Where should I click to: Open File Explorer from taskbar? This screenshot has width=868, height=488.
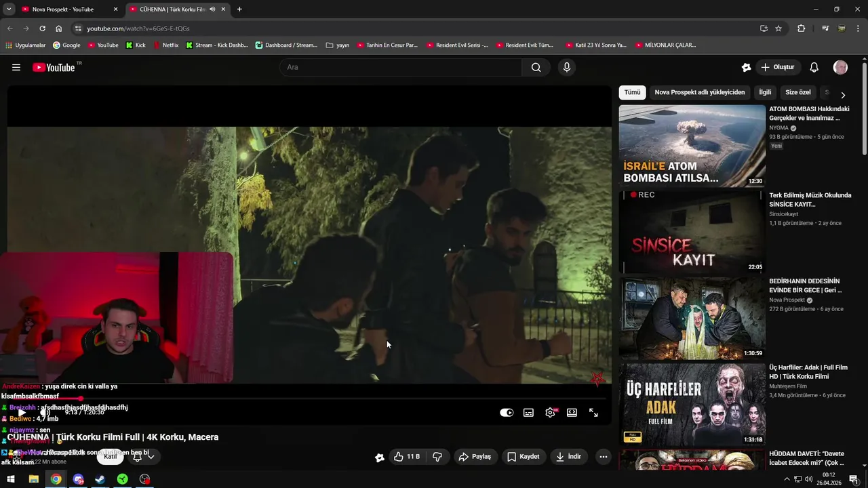[x=33, y=479]
